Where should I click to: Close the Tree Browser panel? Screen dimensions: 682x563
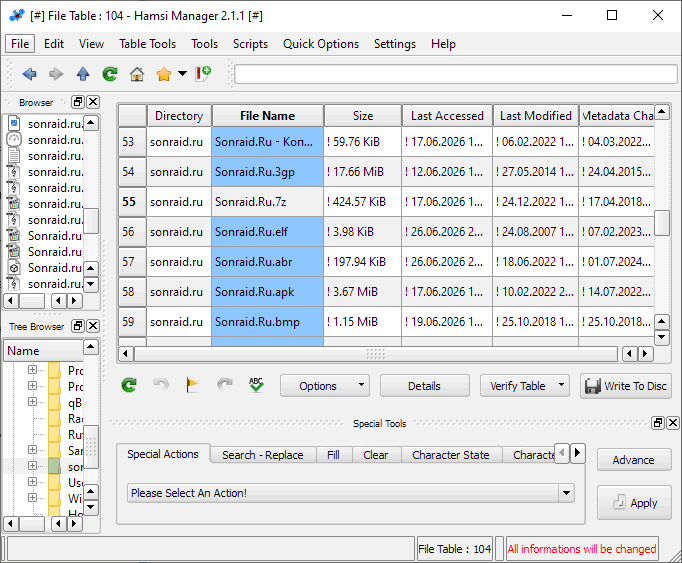point(93,326)
